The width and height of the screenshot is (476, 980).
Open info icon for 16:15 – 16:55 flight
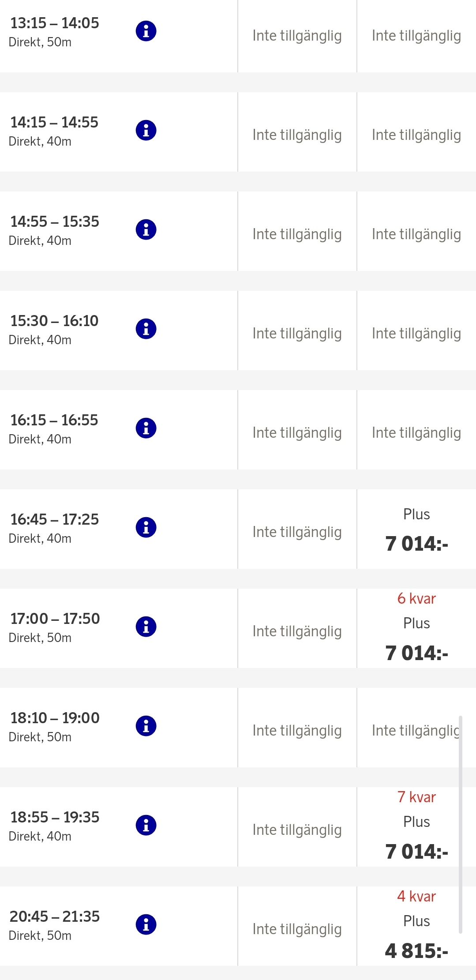tap(146, 428)
